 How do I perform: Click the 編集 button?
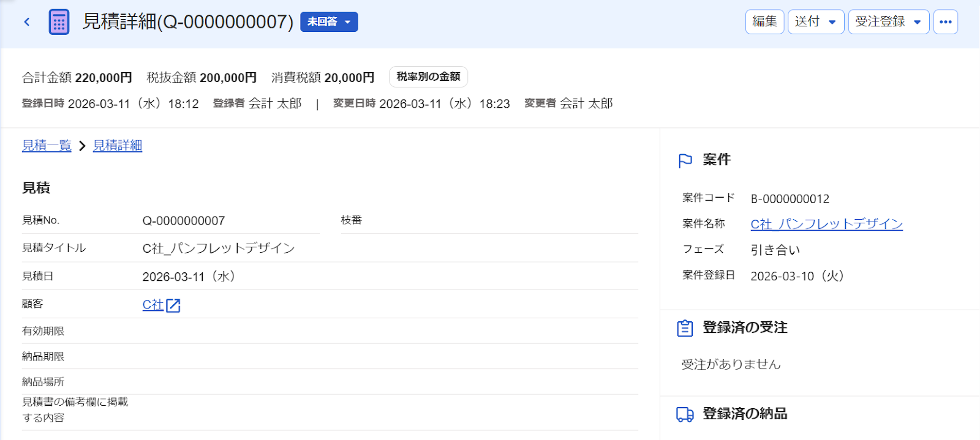(764, 22)
